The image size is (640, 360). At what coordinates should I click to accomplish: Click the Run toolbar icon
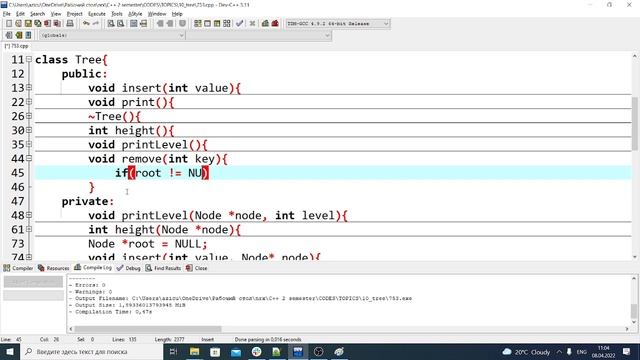pyautogui.click(x=207, y=24)
